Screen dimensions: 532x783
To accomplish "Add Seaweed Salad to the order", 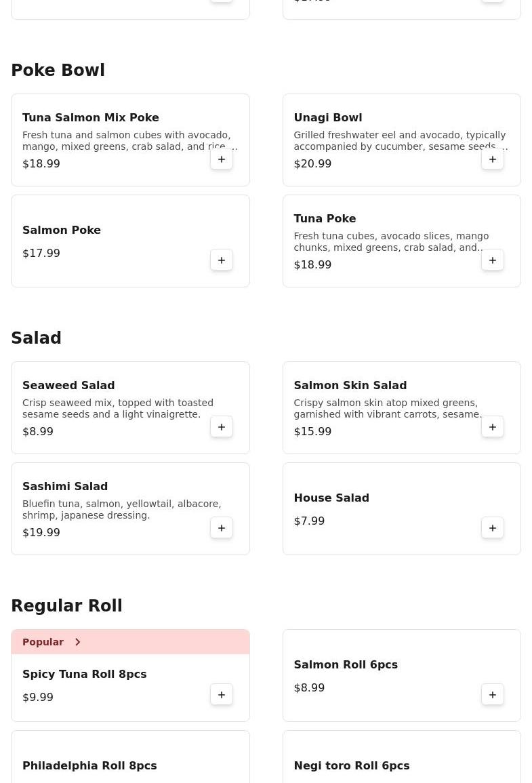I will pyautogui.click(x=222, y=427).
